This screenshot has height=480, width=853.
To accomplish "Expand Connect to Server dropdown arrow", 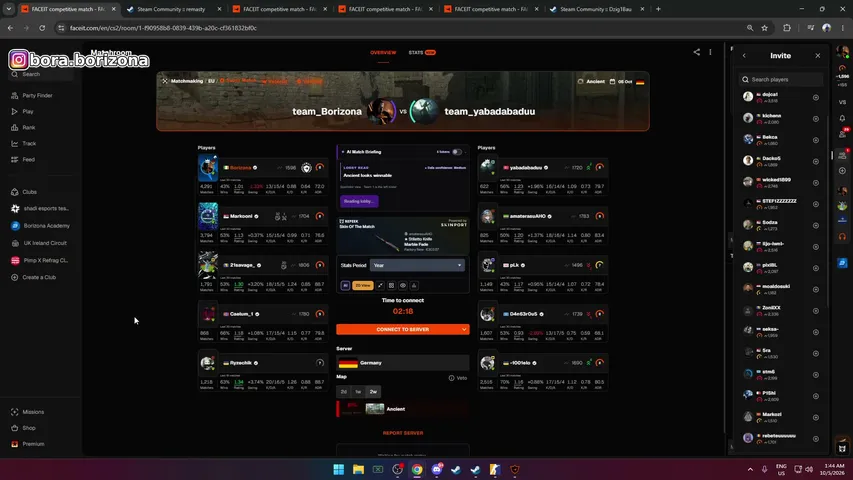I will click(463, 329).
